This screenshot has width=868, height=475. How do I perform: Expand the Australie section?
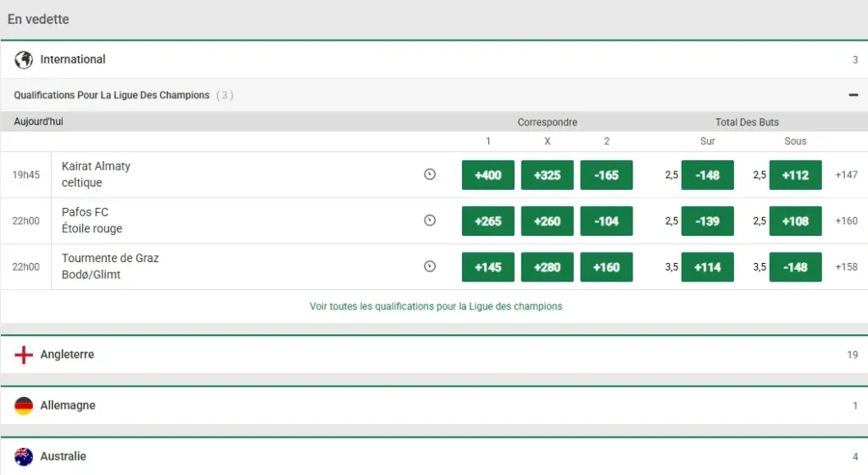(434, 456)
